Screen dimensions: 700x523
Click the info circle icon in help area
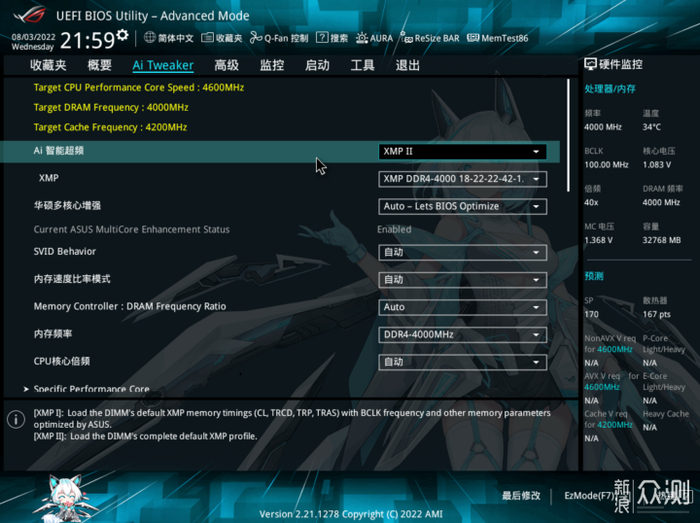16,419
